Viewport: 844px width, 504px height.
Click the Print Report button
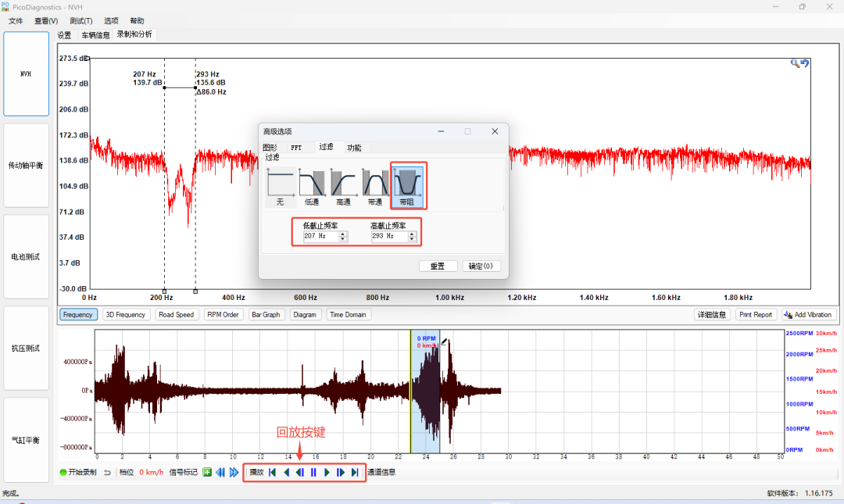pyautogui.click(x=755, y=314)
